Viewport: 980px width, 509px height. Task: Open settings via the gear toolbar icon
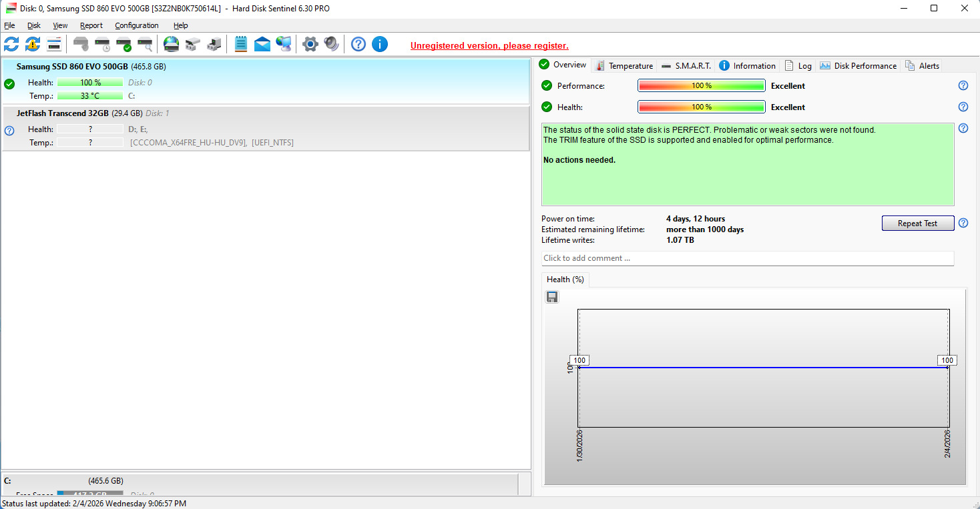310,44
